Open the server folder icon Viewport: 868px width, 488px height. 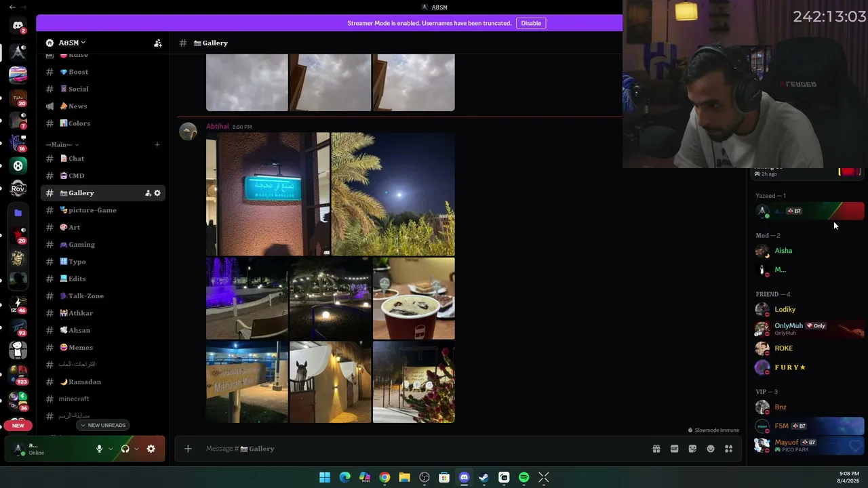(x=18, y=213)
